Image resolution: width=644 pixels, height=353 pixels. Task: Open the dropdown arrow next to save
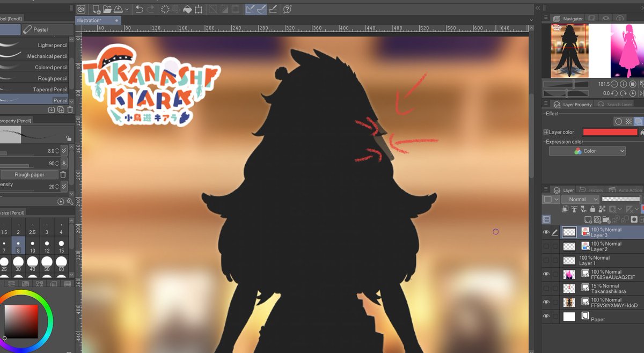(x=127, y=9)
